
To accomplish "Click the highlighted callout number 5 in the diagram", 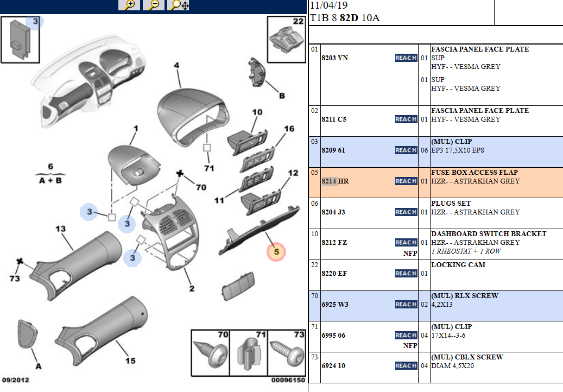I will tap(276, 252).
